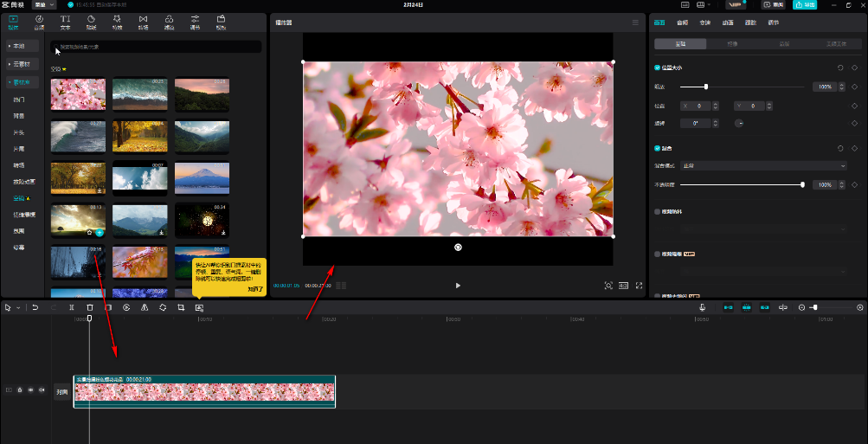Open the Transitions (转场) panel
This screenshot has height=444, width=868.
(x=143, y=22)
